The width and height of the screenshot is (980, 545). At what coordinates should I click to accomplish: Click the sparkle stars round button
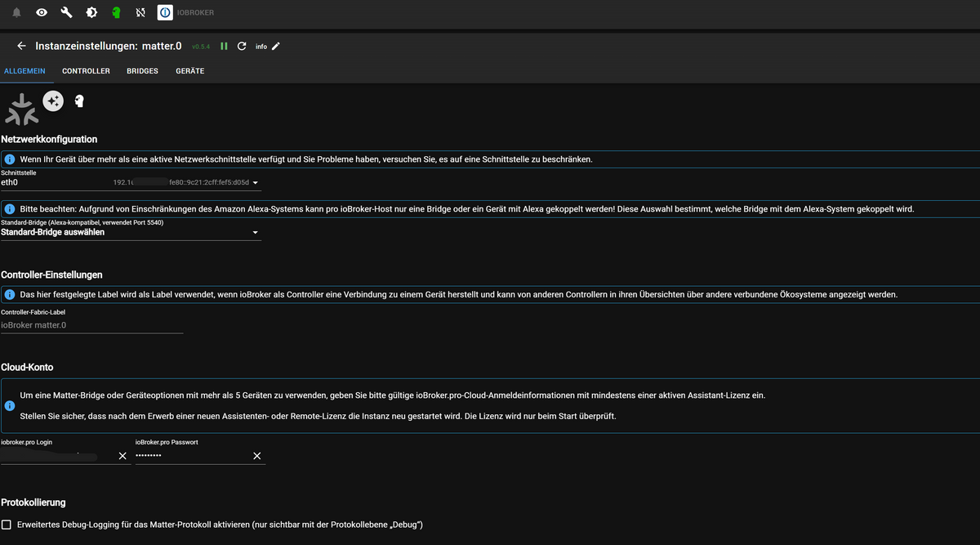53,101
